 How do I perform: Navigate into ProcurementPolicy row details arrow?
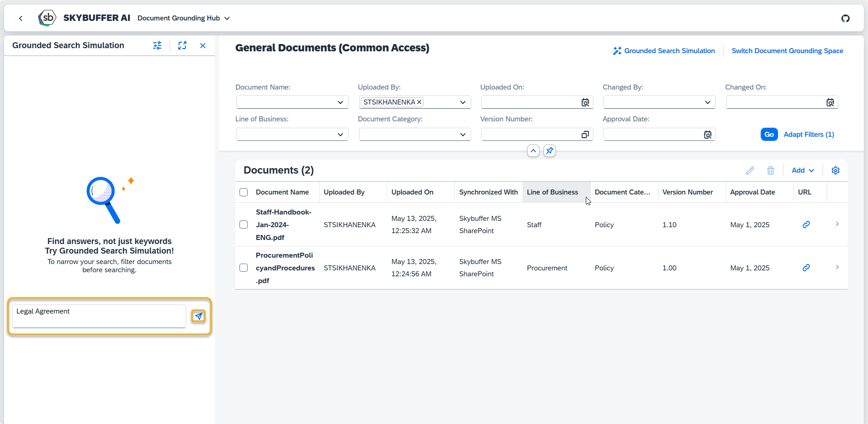pos(837,267)
